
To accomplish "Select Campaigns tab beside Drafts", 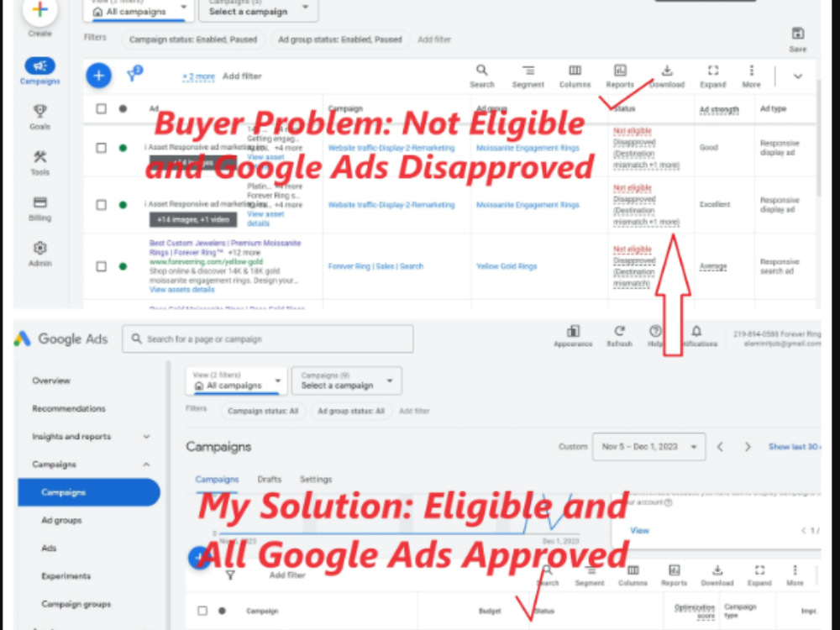I will click(217, 479).
